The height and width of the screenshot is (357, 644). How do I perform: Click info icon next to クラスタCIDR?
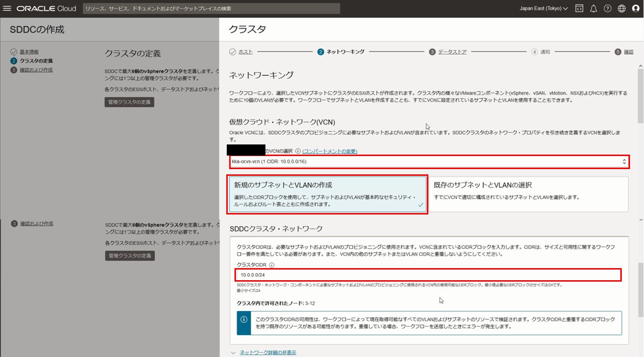coord(272,265)
